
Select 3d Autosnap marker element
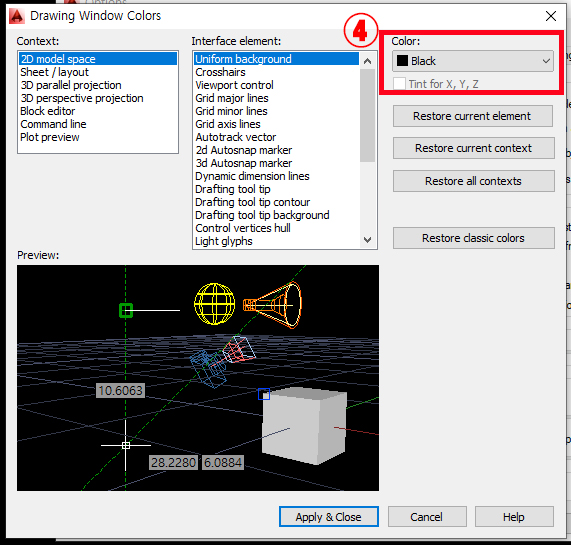click(276, 163)
